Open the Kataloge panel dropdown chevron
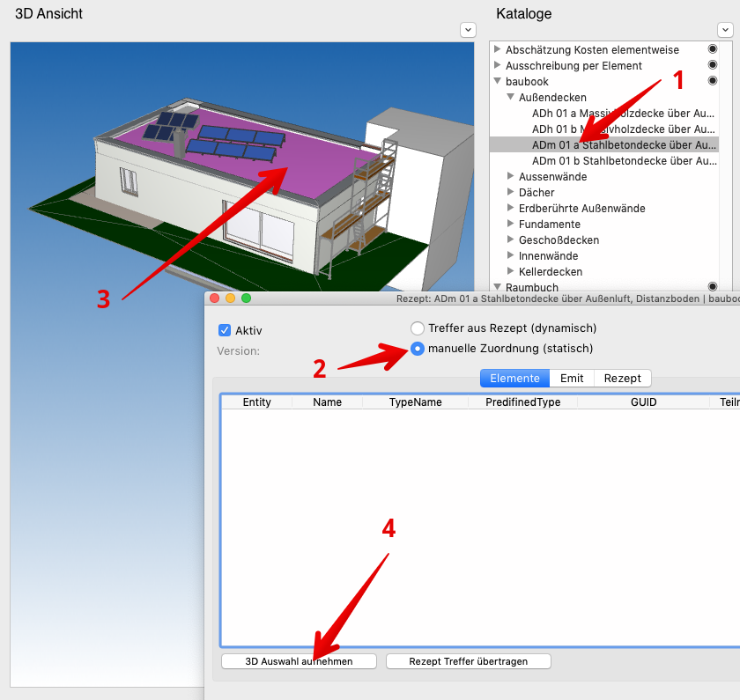This screenshot has height=700, width=740. (x=724, y=30)
